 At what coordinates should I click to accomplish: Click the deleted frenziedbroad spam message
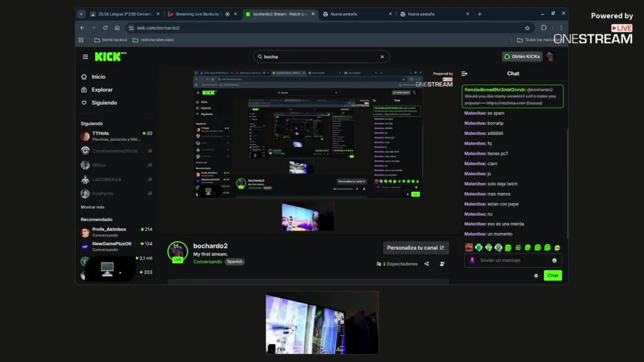coord(512,96)
